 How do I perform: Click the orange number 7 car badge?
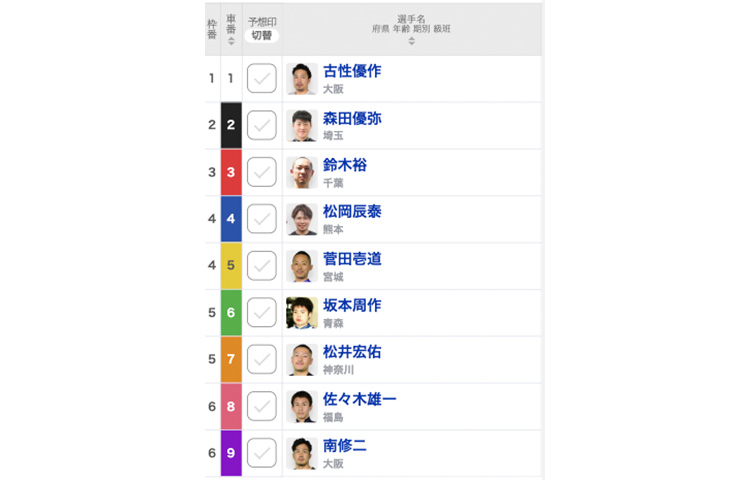[x=231, y=360]
